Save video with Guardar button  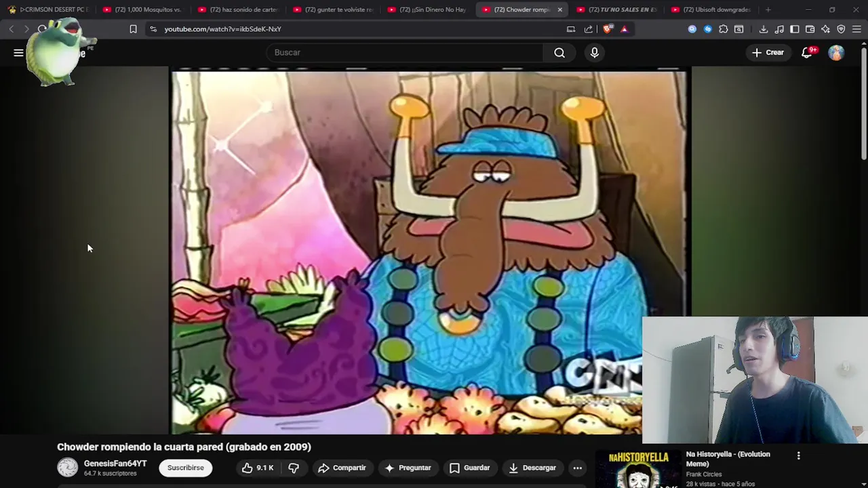coord(470,468)
